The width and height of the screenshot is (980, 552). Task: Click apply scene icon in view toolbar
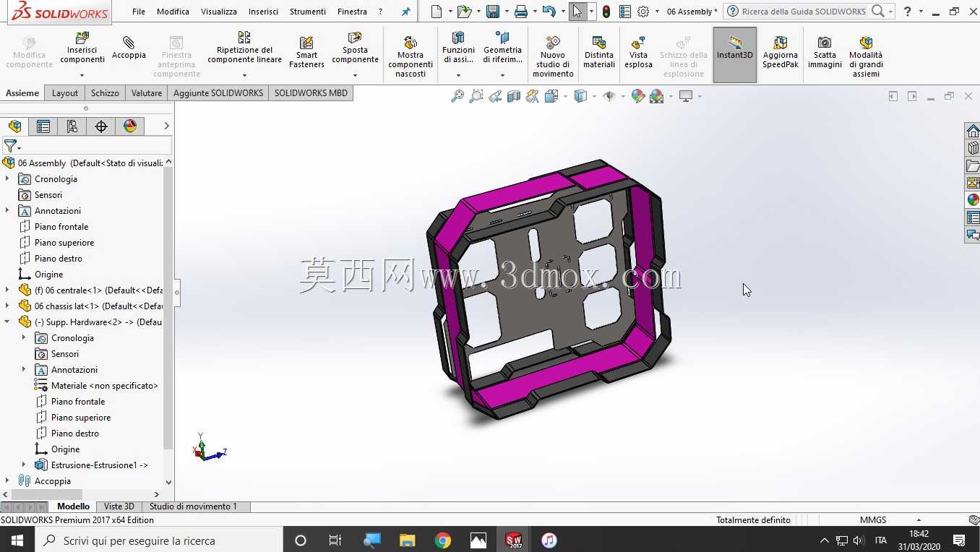657,96
